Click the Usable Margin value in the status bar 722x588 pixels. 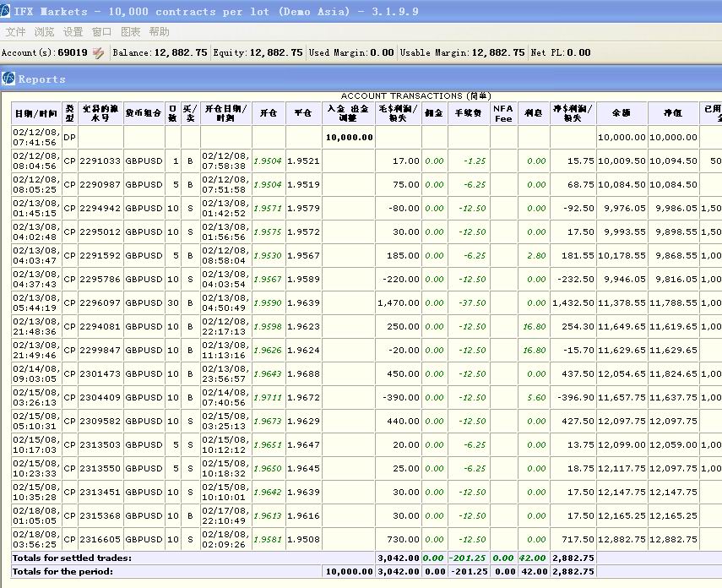point(497,52)
